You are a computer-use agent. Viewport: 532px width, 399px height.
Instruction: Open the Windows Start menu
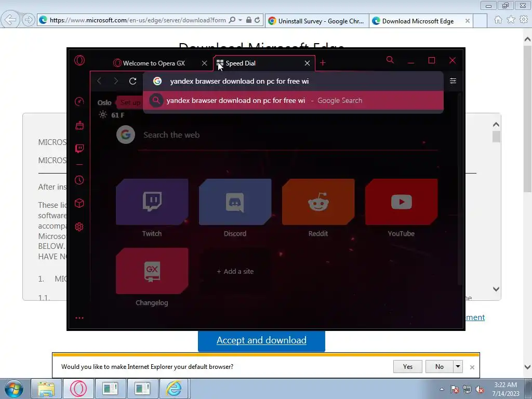pos(14,389)
